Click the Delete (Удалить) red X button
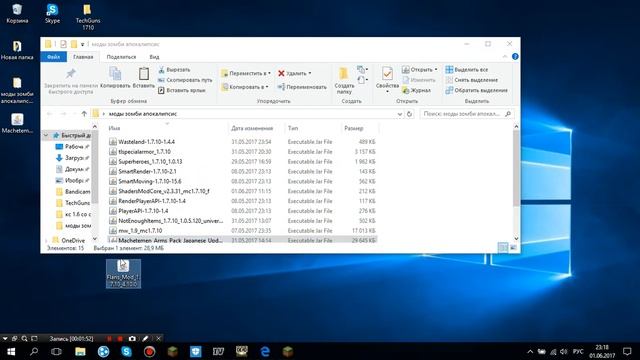Viewport: 640px width, 360px height. tap(295, 73)
